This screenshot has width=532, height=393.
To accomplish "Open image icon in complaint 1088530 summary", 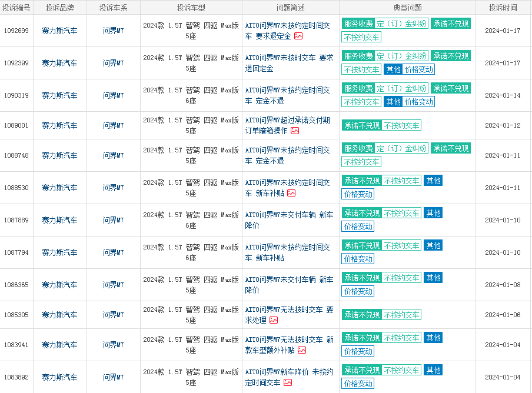I will point(291,193).
